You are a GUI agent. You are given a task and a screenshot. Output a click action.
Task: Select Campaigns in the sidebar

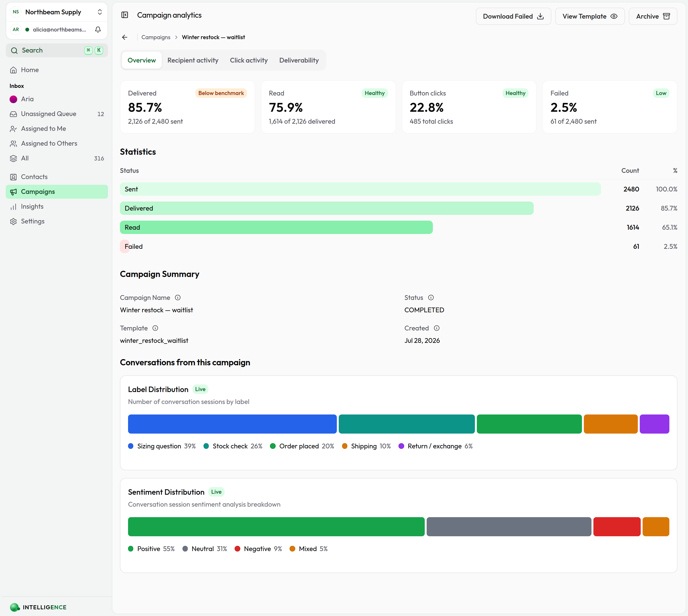tap(57, 191)
